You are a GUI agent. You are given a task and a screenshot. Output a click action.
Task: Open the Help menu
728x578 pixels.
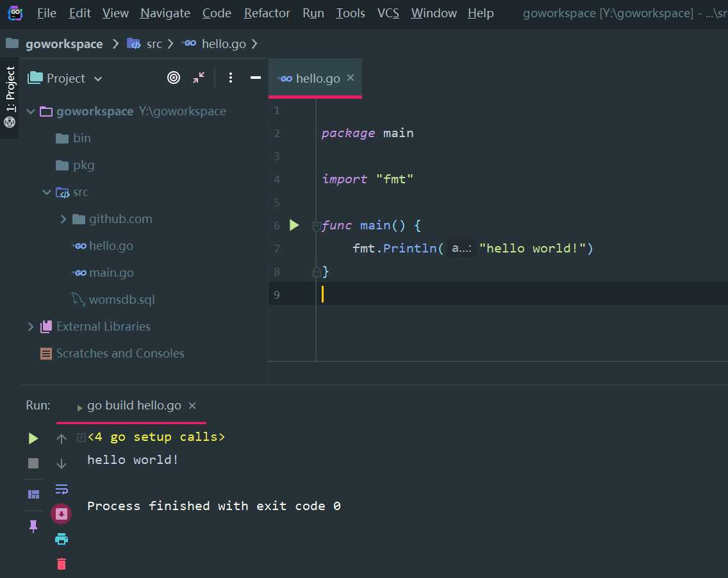click(x=481, y=13)
